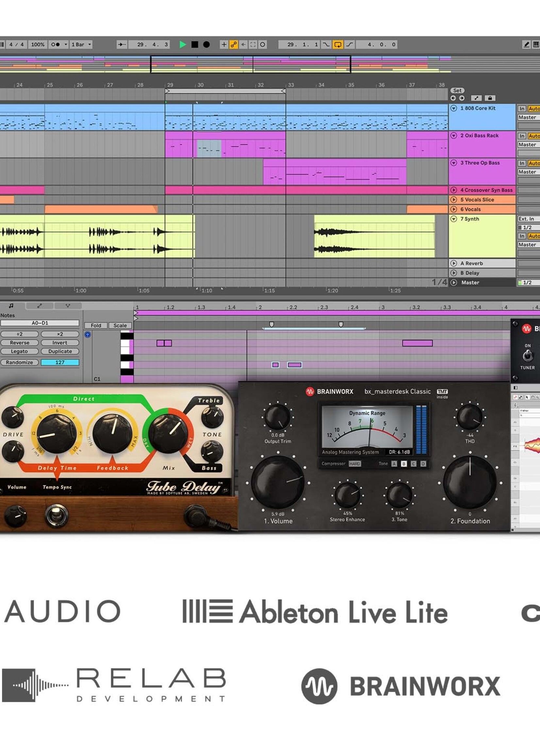
Task: Collapse the 3 Three Op Bass track
Action: coord(454,162)
